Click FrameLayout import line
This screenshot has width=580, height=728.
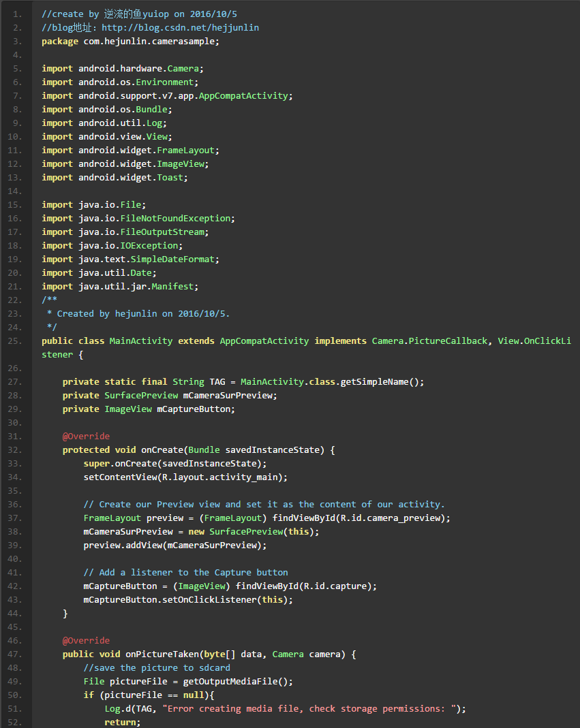coord(130,151)
